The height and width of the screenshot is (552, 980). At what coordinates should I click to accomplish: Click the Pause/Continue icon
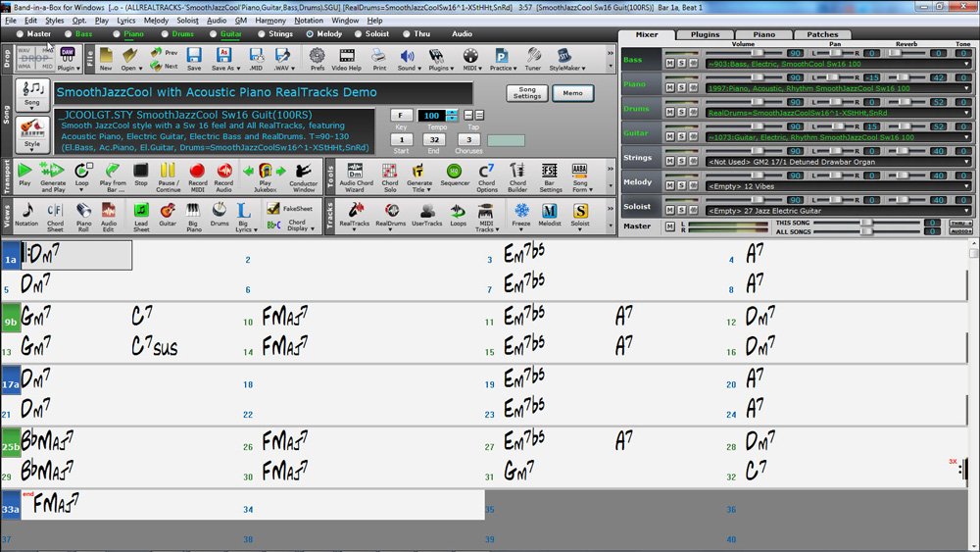(x=168, y=176)
